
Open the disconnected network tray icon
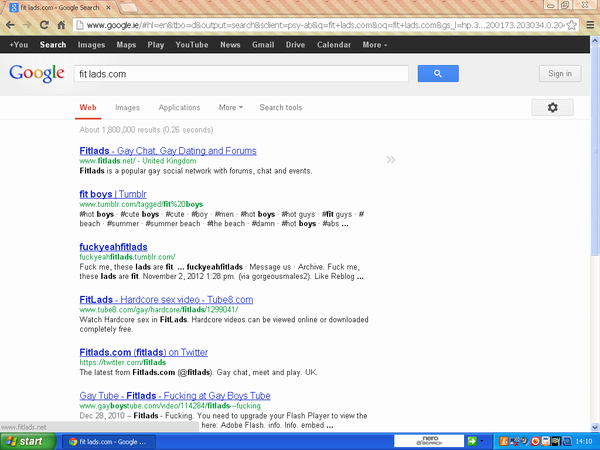(515, 442)
